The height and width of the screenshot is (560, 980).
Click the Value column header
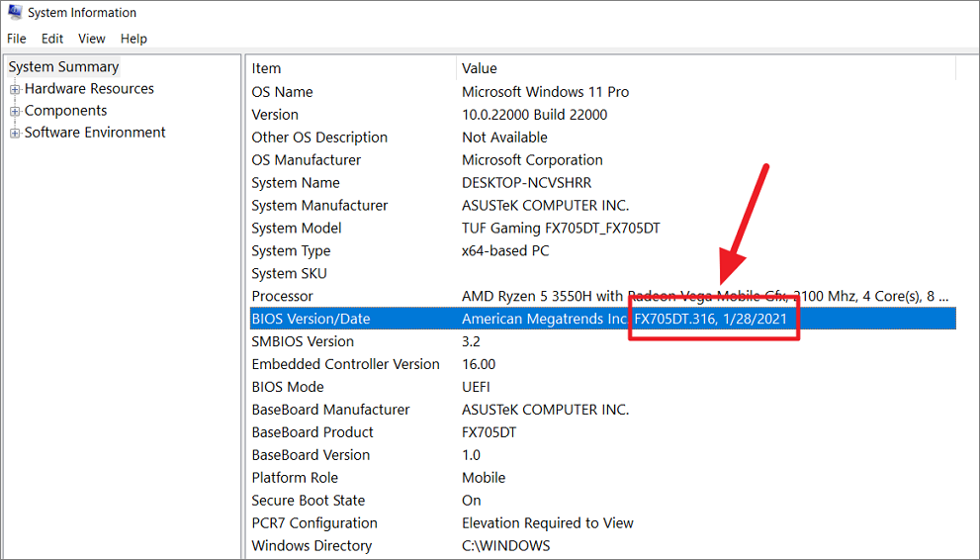(706, 68)
